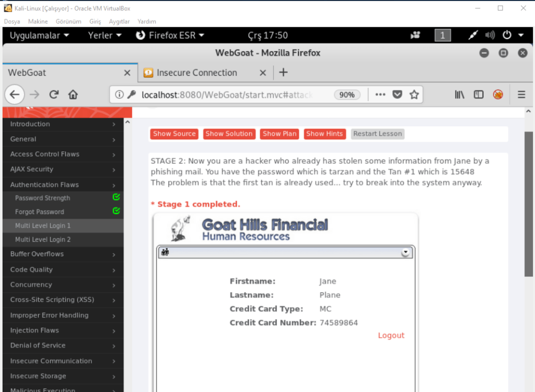Bookmark this page with the star icon
This screenshot has width=535, height=392.
click(x=414, y=94)
